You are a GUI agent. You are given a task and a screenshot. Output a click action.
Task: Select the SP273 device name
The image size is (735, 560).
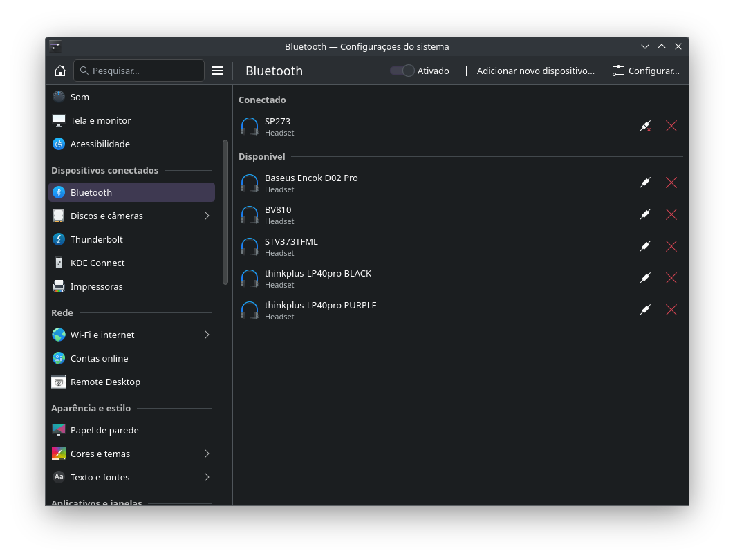tap(277, 122)
